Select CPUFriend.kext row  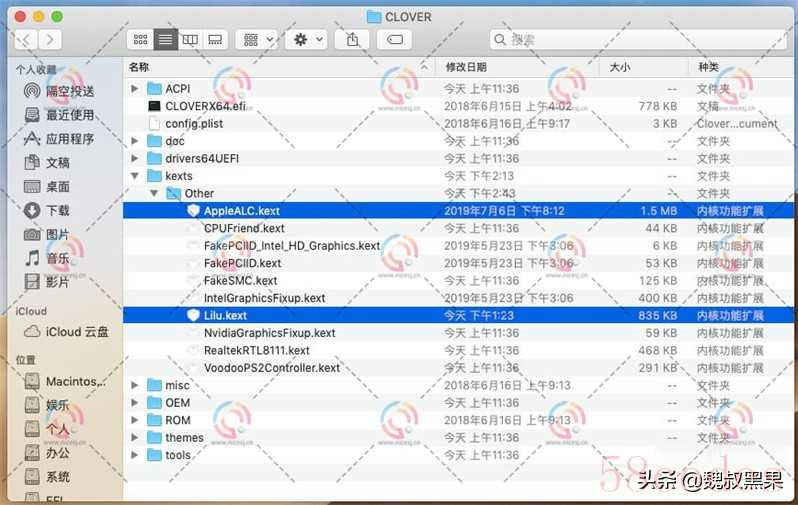458,228
